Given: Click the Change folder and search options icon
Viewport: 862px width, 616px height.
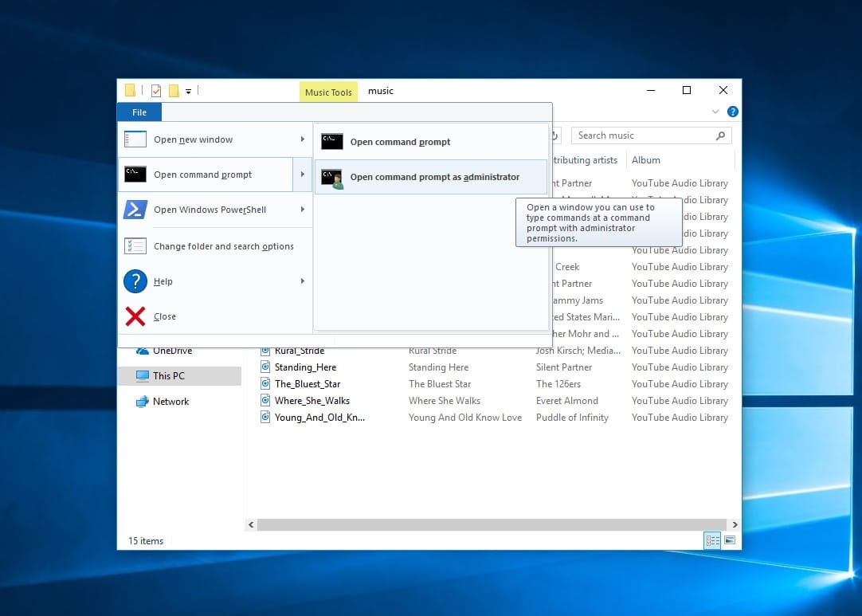Looking at the screenshot, I should [135, 246].
